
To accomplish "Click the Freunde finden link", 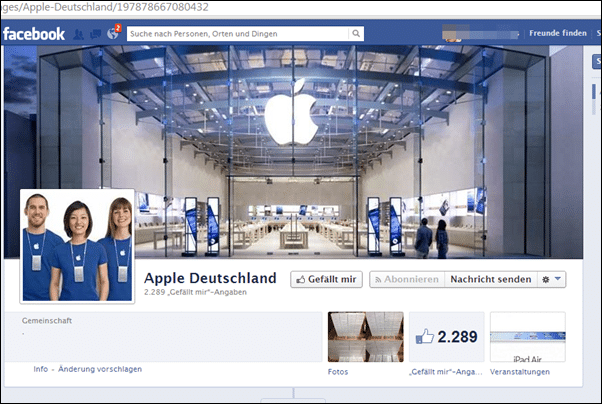I will tap(558, 33).
